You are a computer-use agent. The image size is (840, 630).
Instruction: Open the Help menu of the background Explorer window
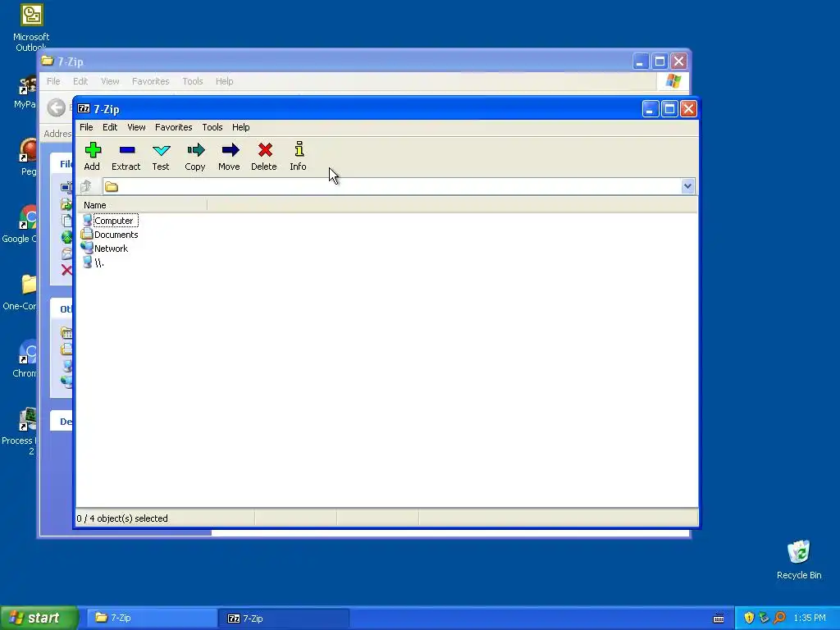(x=224, y=81)
